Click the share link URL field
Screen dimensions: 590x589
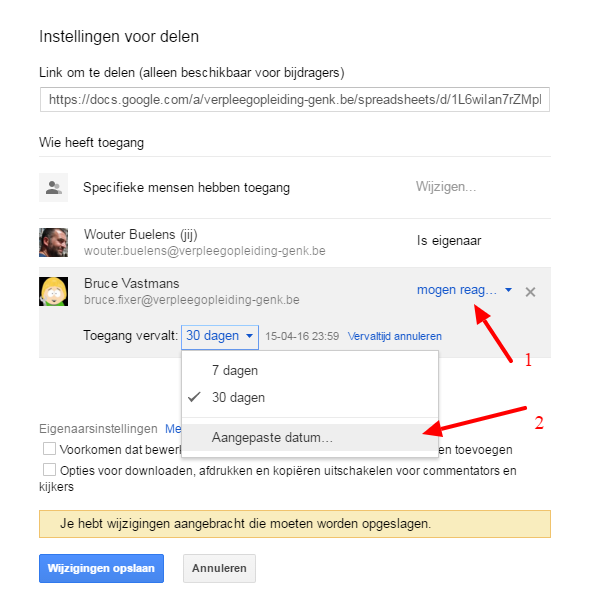[x=295, y=100]
